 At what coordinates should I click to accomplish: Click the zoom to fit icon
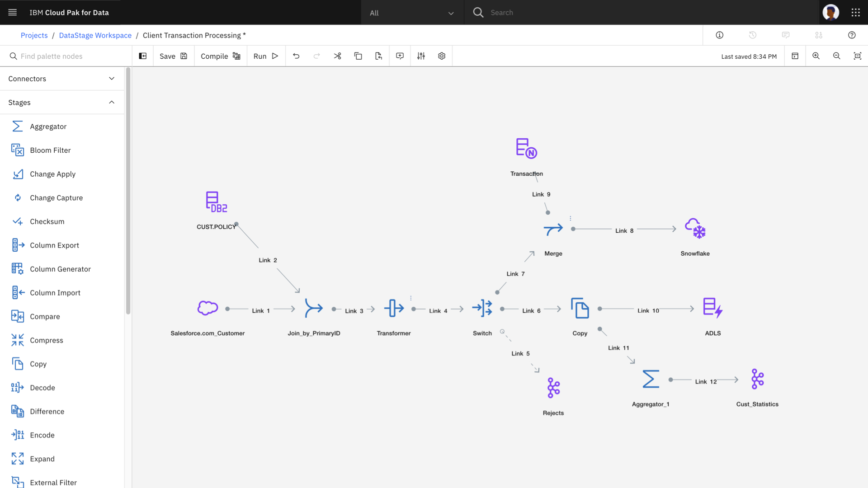click(x=857, y=56)
